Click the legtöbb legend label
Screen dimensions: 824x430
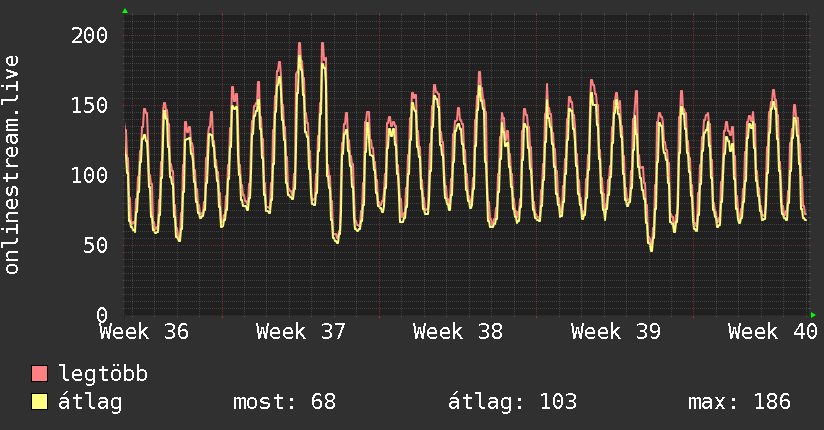click(103, 374)
